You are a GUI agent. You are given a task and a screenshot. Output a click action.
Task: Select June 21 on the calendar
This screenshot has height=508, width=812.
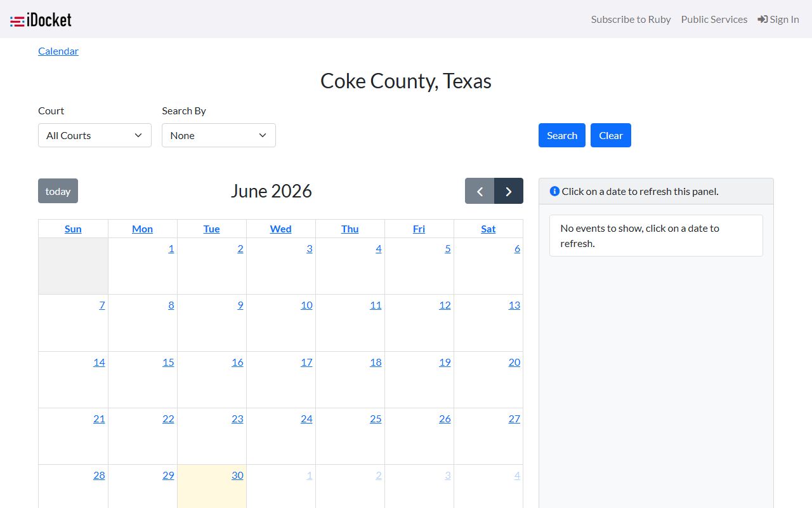point(99,418)
